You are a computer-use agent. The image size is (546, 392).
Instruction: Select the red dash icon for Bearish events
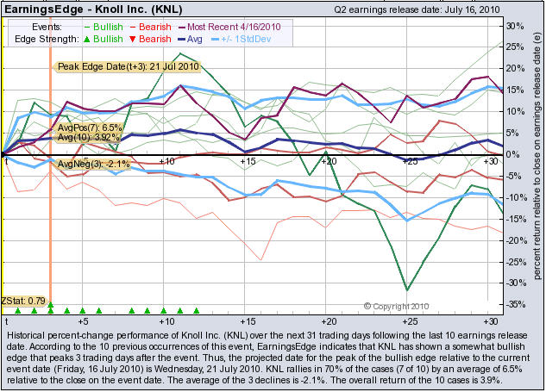coord(133,27)
